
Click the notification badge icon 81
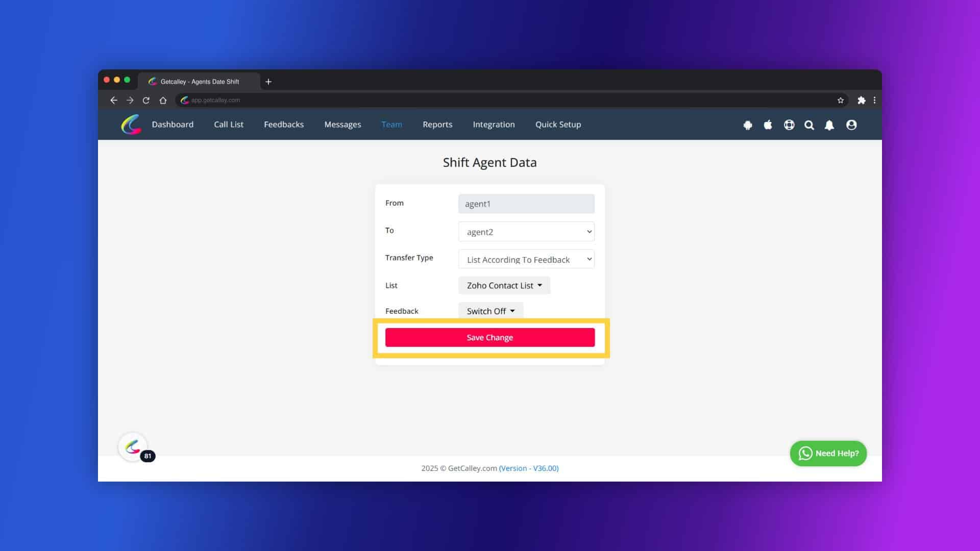click(148, 456)
